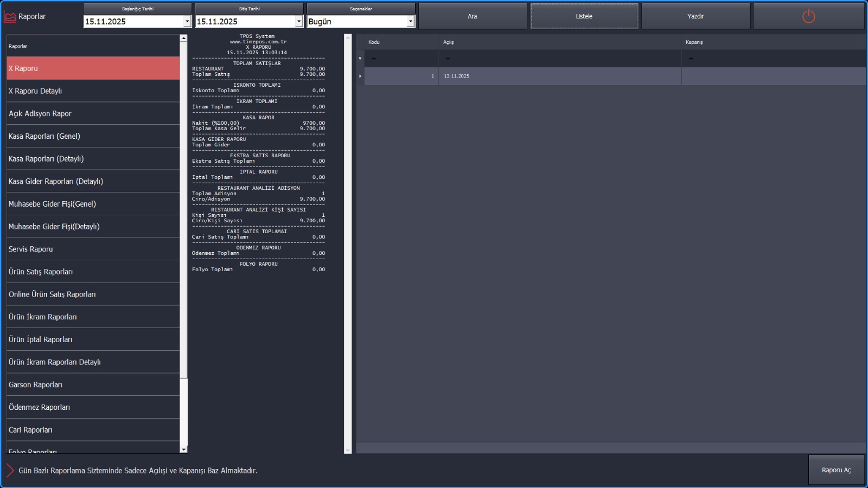Click the Listele button
Image resolution: width=868 pixels, height=488 pixels.
pyautogui.click(x=584, y=16)
